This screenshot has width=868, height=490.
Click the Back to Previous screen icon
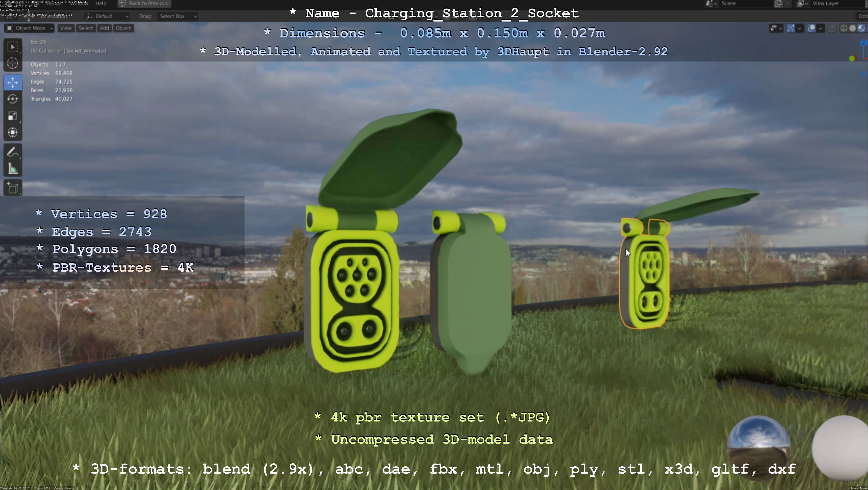tap(123, 3)
